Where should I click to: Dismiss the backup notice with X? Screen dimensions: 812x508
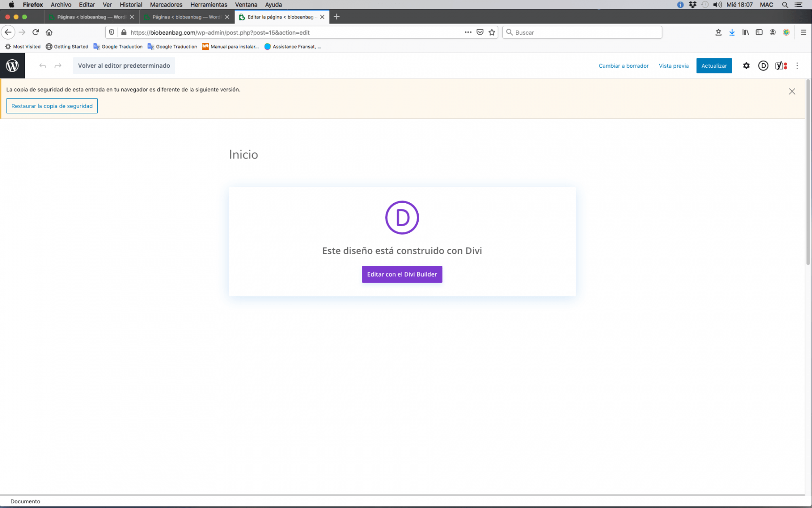point(792,91)
